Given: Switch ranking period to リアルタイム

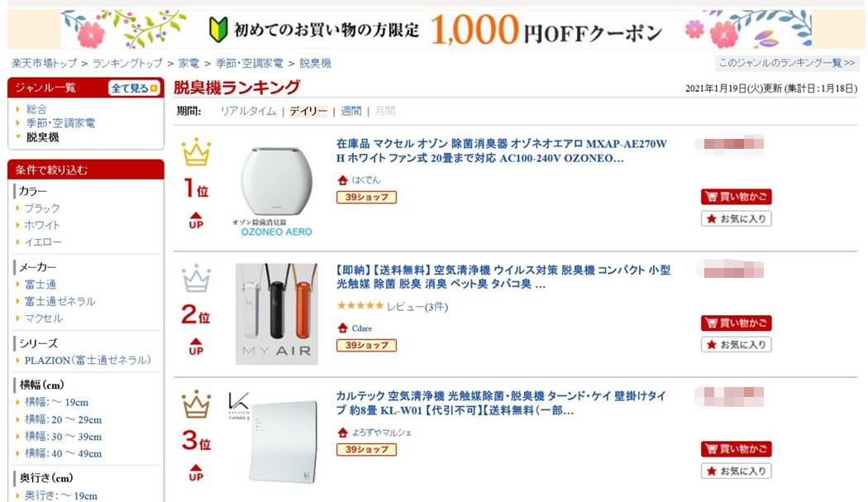Looking at the screenshot, I should 248,112.
